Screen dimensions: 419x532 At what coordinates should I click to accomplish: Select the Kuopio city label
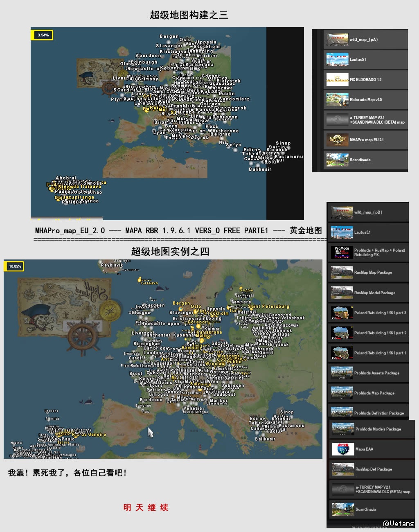[x=246, y=290]
